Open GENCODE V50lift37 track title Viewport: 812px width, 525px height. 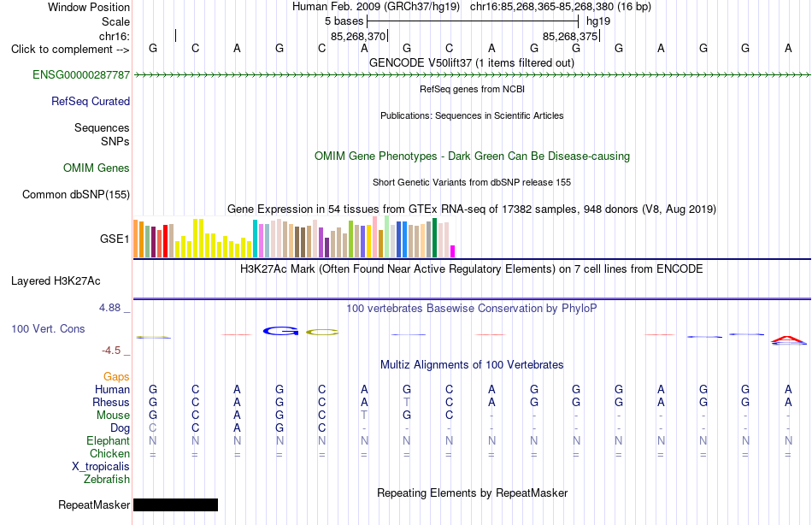point(472,62)
